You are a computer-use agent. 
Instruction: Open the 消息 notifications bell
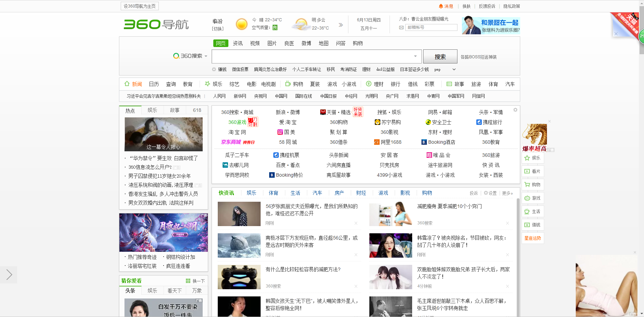pyautogui.click(x=446, y=6)
